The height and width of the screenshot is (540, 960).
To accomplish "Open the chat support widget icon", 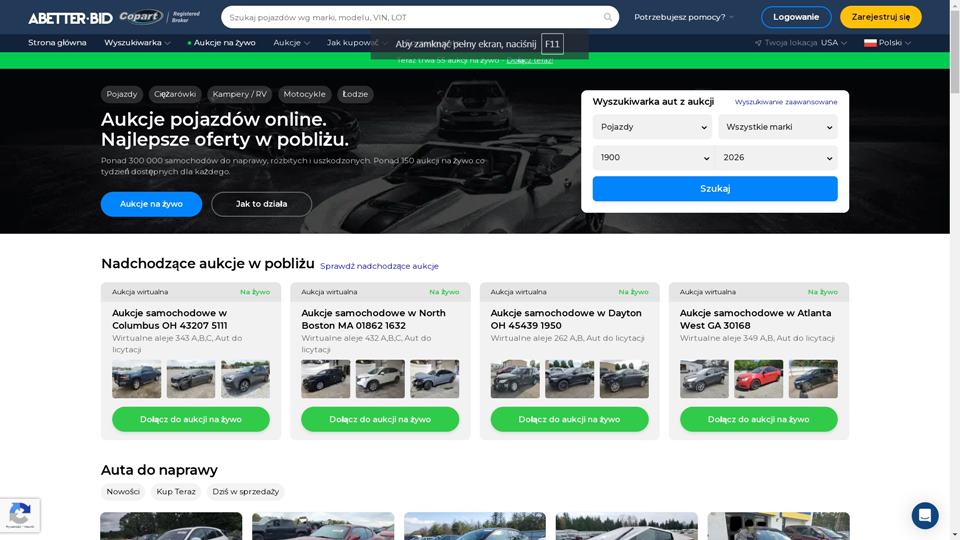I will coord(925,515).
